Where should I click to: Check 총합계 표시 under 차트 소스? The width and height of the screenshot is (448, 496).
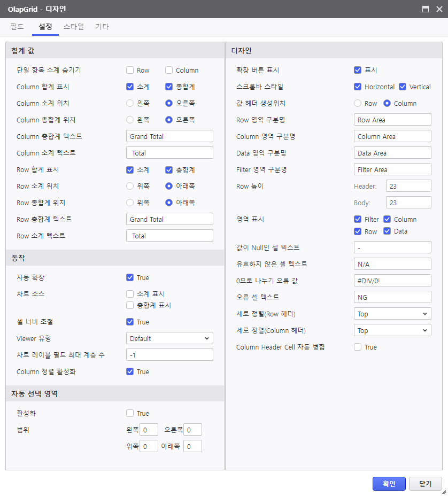pyautogui.click(x=130, y=305)
